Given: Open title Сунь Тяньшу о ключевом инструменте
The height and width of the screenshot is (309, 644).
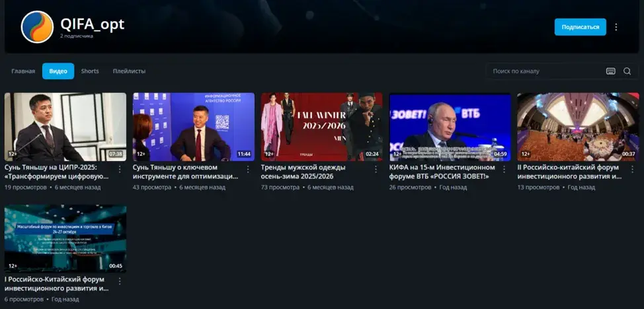Looking at the screenshot, I should click(x=185, y=172).
